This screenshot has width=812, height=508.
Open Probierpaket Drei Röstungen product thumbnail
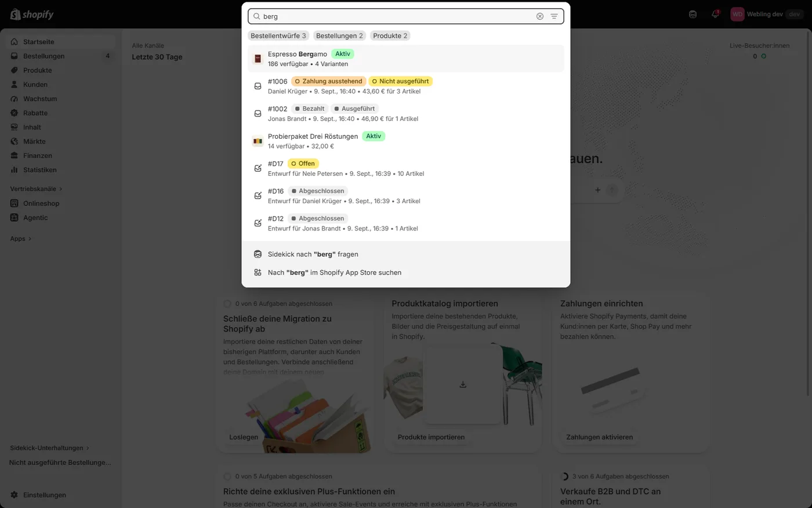point(258,141)
